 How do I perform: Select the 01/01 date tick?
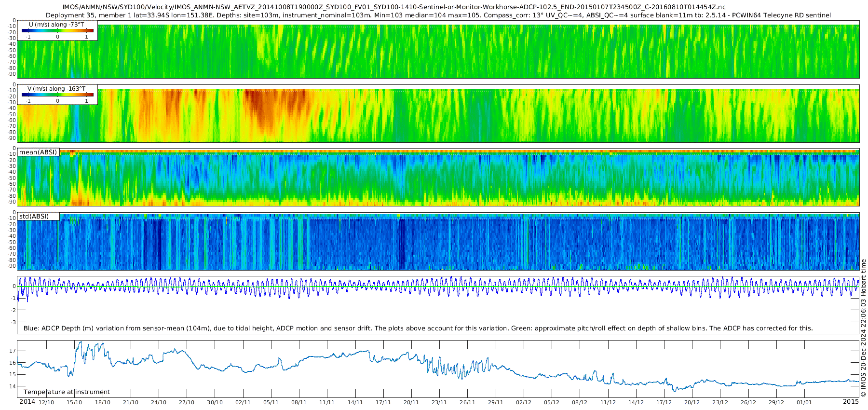(804, 402)
